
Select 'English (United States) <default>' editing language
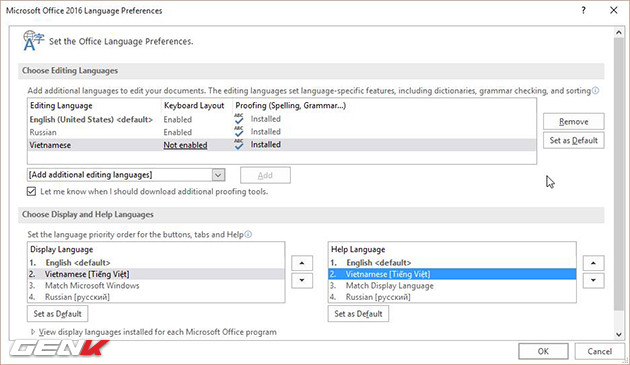(91, 119)
